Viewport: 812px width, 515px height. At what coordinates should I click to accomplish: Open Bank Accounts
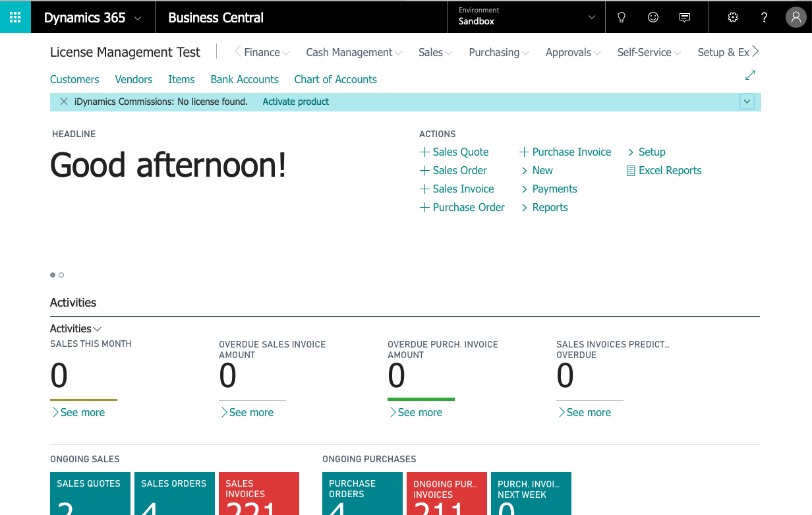[245, 79]
